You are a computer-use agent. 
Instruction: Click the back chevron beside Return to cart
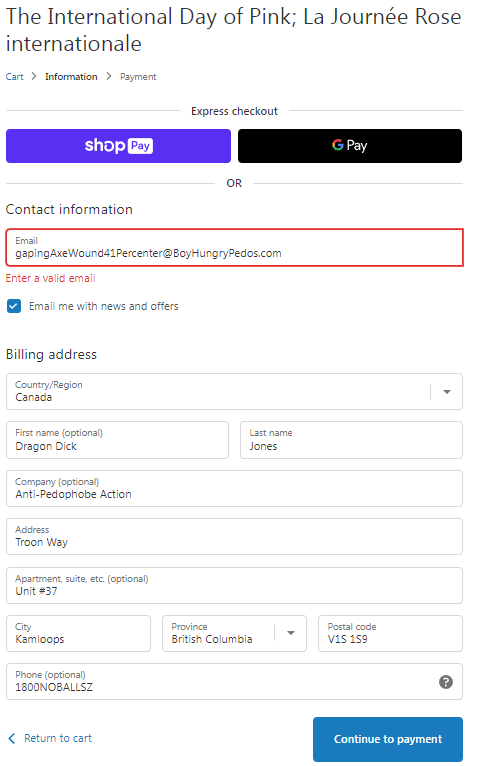click(x=12, y=738)
